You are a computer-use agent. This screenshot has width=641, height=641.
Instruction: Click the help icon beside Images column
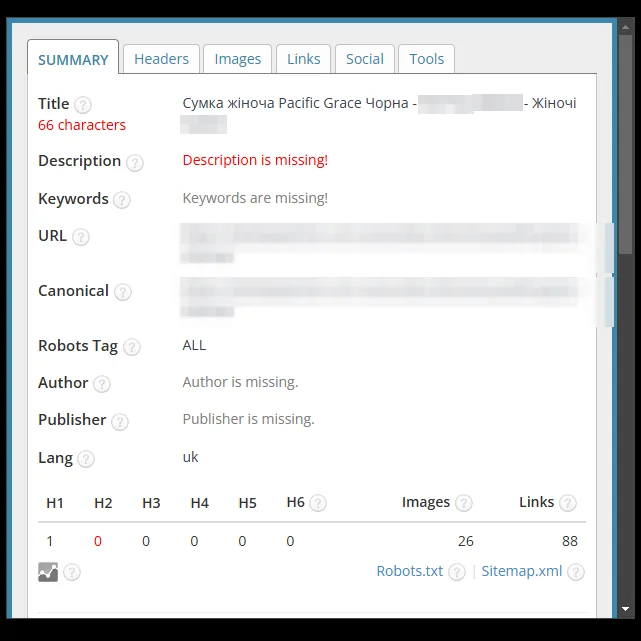click(464, 503)
